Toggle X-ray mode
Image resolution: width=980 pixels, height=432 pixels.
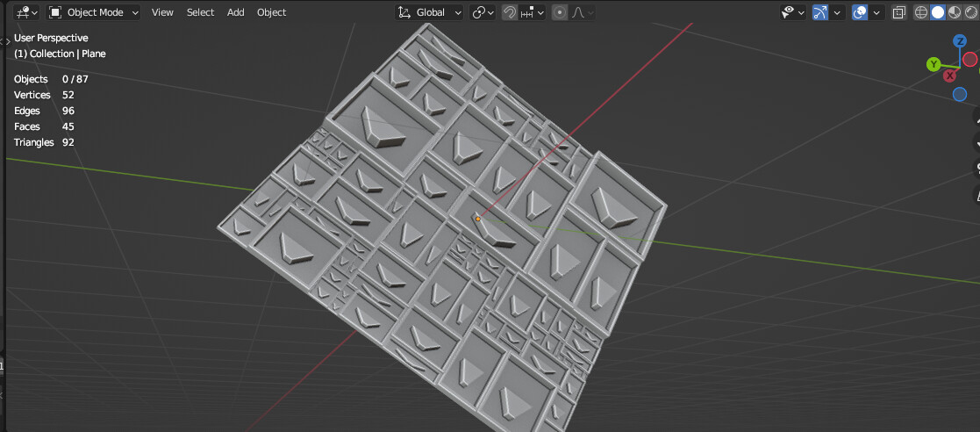tap(899, 12)
